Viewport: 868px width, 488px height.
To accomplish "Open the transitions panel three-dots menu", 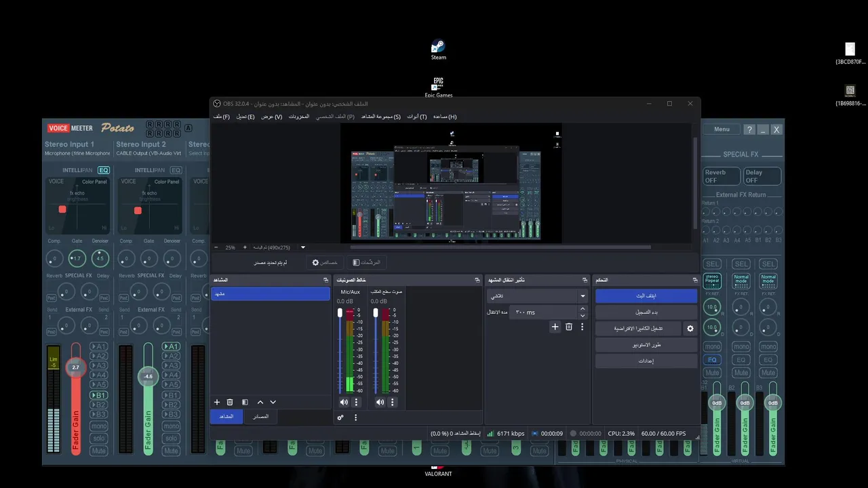I will (582, 327).
